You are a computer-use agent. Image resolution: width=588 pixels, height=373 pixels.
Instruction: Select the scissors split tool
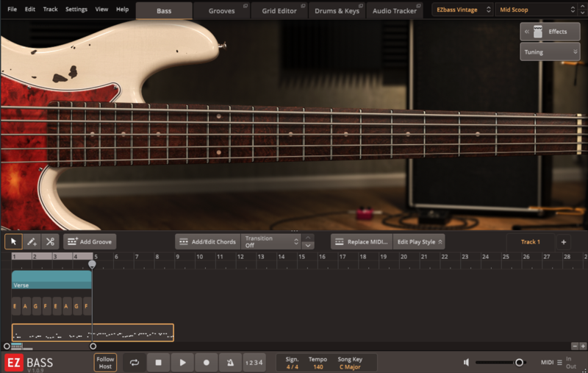click(50, 241)
